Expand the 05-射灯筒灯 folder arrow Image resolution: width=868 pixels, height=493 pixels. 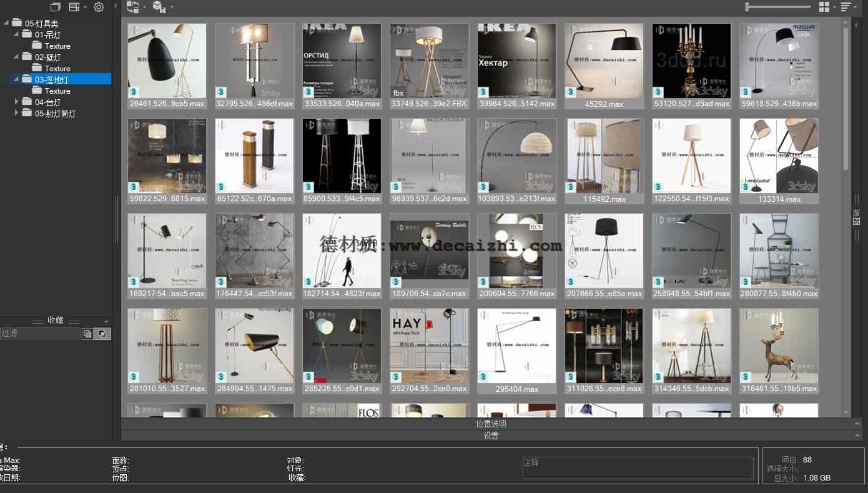(x=17, y=113)
